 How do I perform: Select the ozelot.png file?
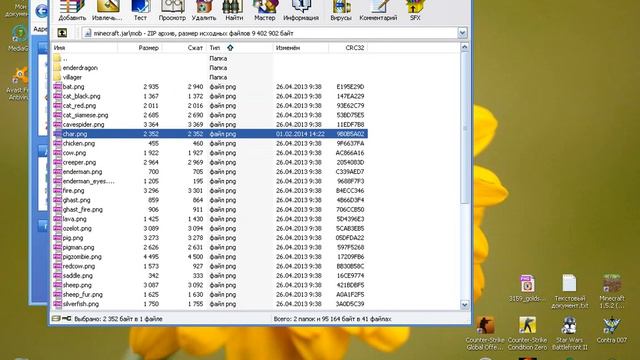pyautogui.click(x=210, y=228)
